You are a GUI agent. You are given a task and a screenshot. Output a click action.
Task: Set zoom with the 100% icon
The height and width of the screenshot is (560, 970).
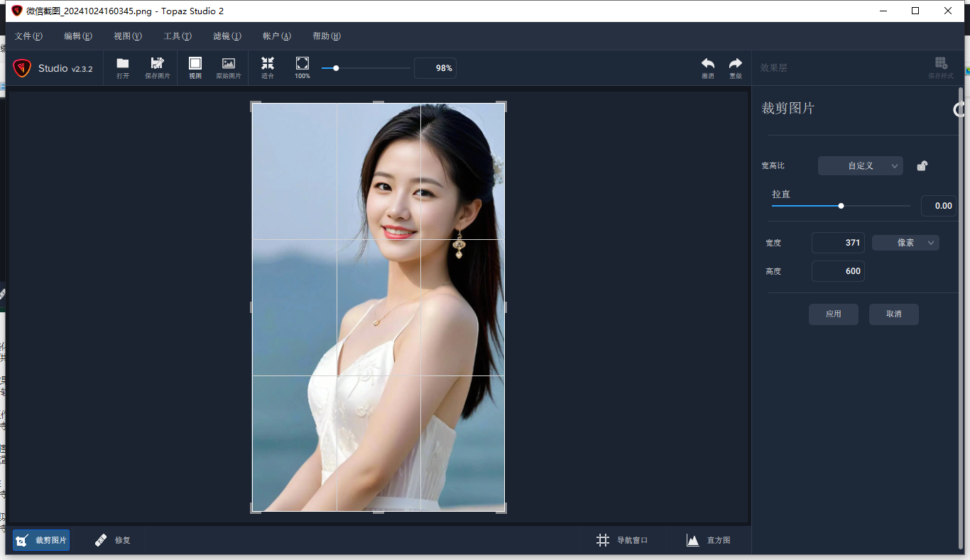pos(303,63)
